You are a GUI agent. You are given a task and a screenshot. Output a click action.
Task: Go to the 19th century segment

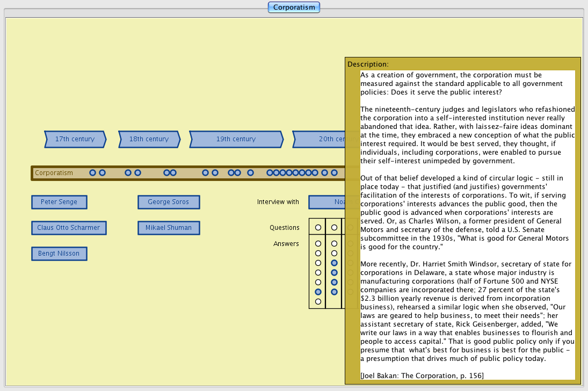236,139
